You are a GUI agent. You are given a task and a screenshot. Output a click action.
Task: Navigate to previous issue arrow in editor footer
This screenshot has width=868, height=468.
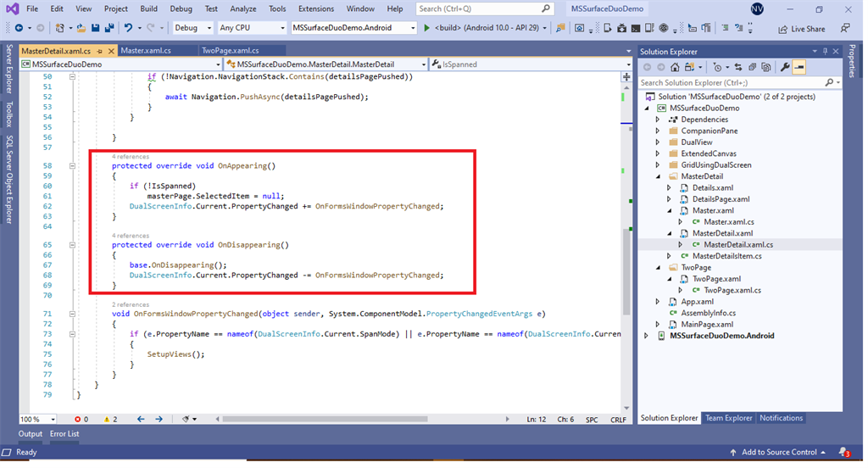pyautogui.click(x=141, y=420)
